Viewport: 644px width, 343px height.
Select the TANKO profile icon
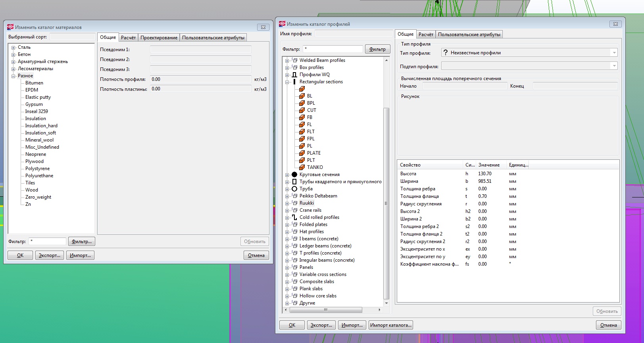pos(302,167)
